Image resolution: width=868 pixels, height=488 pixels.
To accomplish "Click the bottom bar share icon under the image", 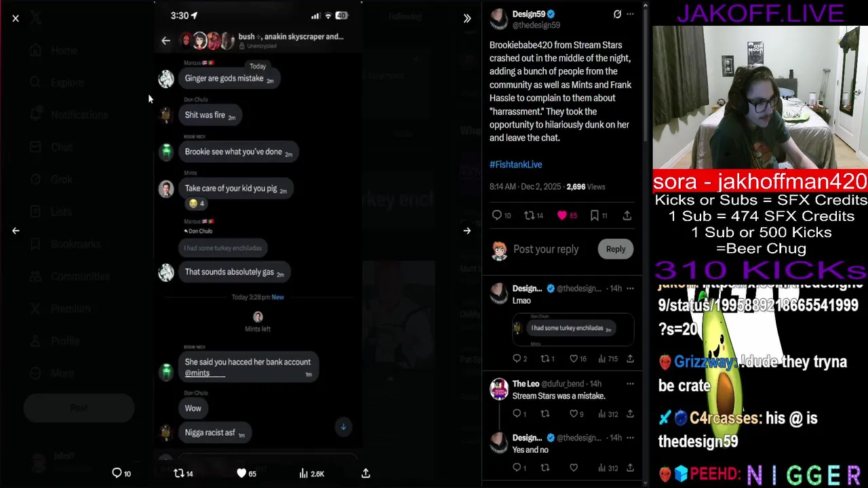I will (x=366, y=474).
